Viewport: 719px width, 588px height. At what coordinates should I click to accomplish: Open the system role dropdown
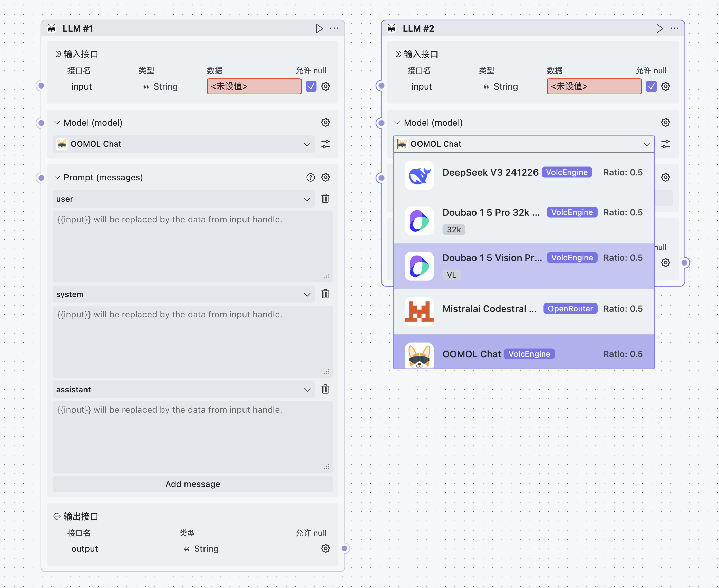click(183, 294)
